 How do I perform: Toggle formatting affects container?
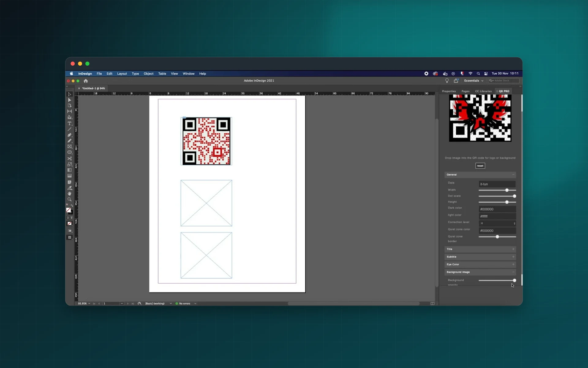[68, 218]
